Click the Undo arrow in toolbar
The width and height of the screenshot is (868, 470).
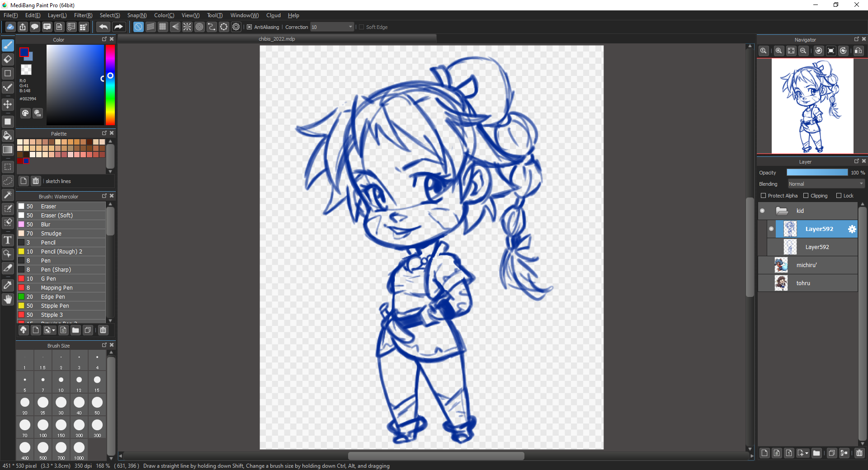coord(103,27)
